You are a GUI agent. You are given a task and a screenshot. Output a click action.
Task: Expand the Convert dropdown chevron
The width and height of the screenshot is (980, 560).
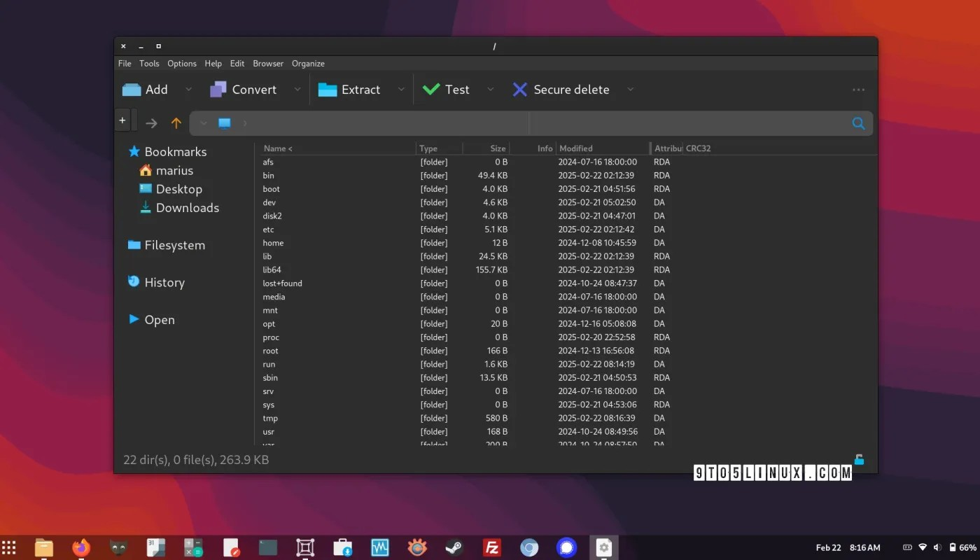pos(297,89)
